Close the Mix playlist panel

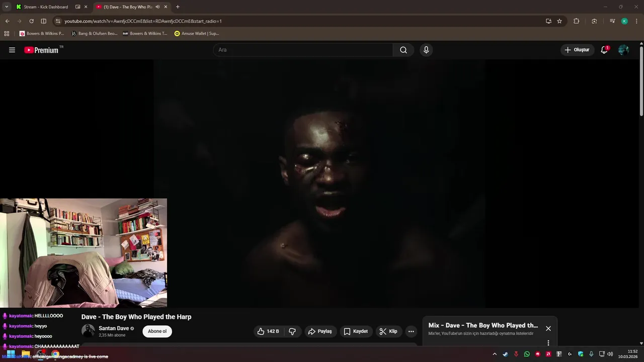point(548,328)
